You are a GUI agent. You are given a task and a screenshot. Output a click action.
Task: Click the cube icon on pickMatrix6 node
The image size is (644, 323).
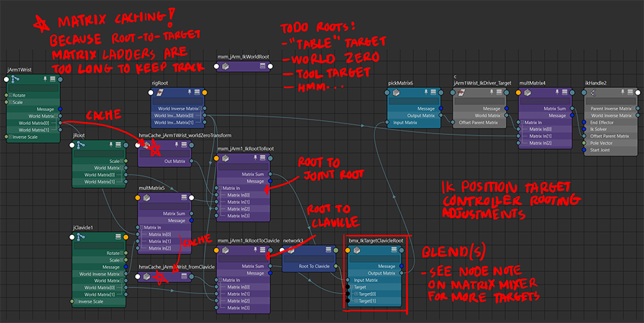(x=397, y=92)
